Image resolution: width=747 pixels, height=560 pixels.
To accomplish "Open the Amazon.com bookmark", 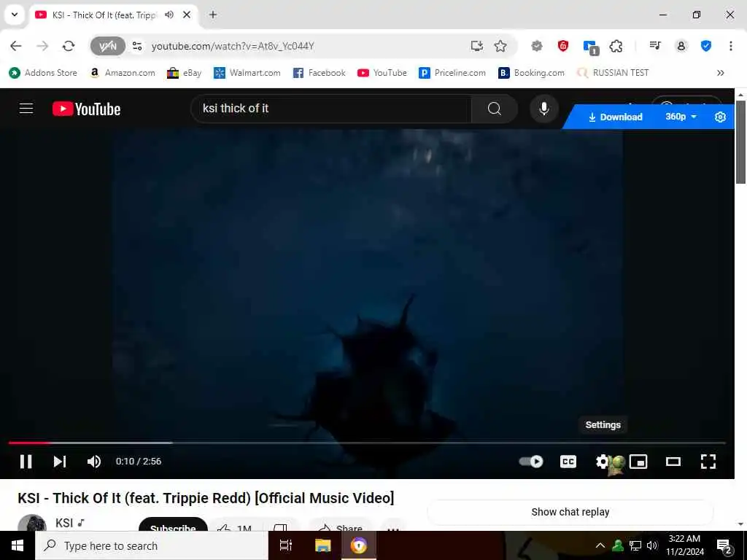I will [123, 73].
